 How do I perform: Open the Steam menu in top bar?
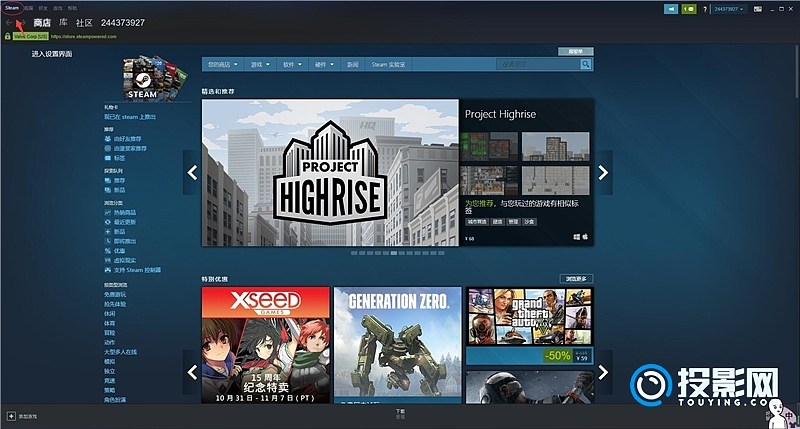pos(12,8)
